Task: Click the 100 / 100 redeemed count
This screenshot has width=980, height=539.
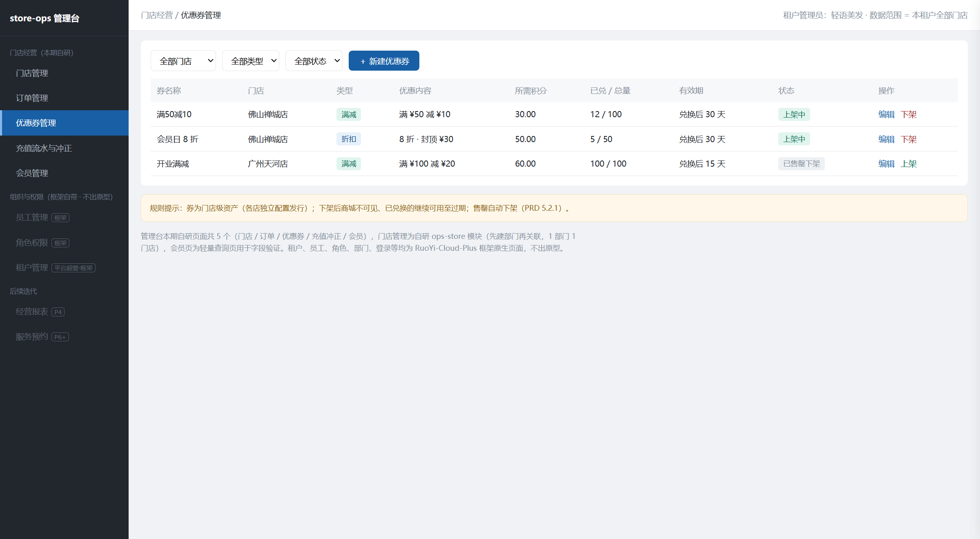Action: (608, 164)
